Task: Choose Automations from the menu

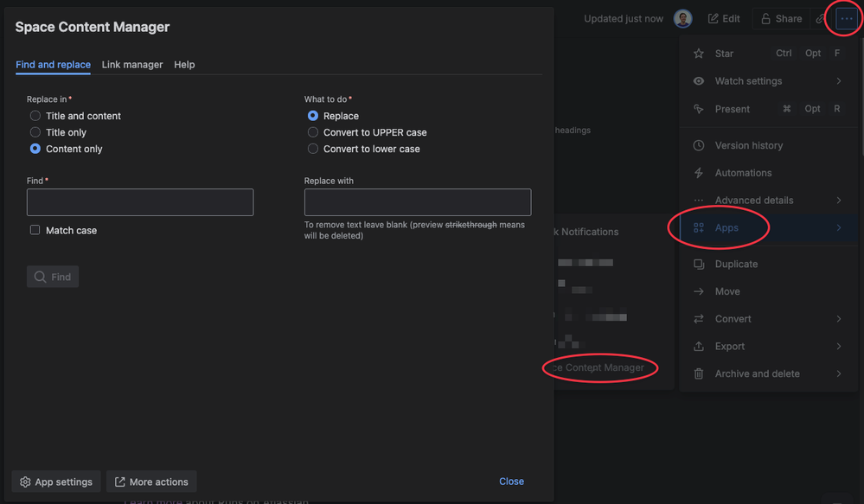Action: pyautogui.click(x=743, y=173)
